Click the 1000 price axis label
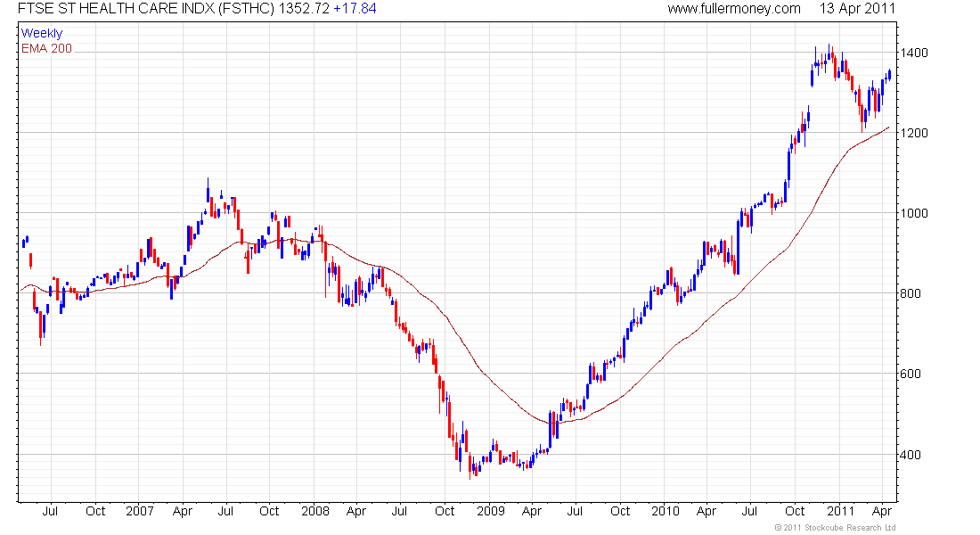 [x=914, y=213]
